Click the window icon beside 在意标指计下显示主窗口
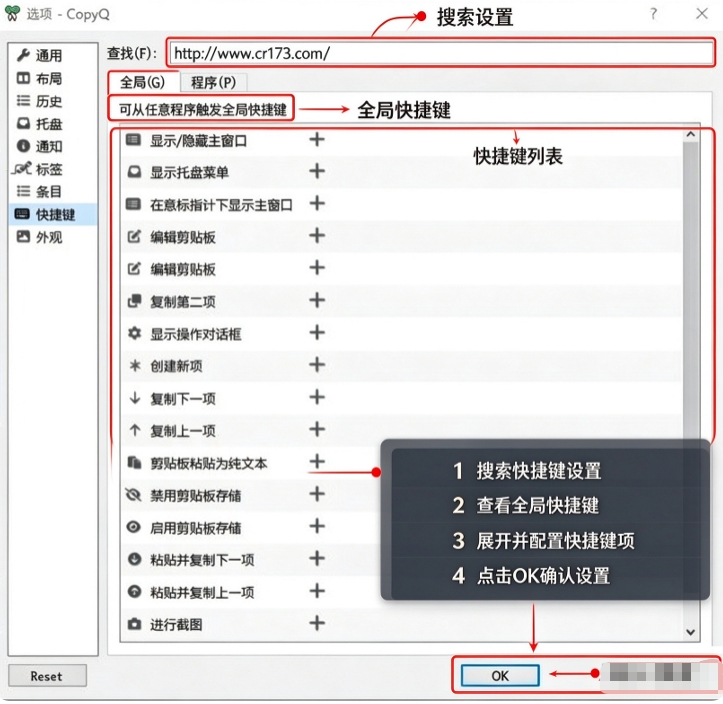Image resolution: width=723 pixels, height=704 pixels. (134, 204)
